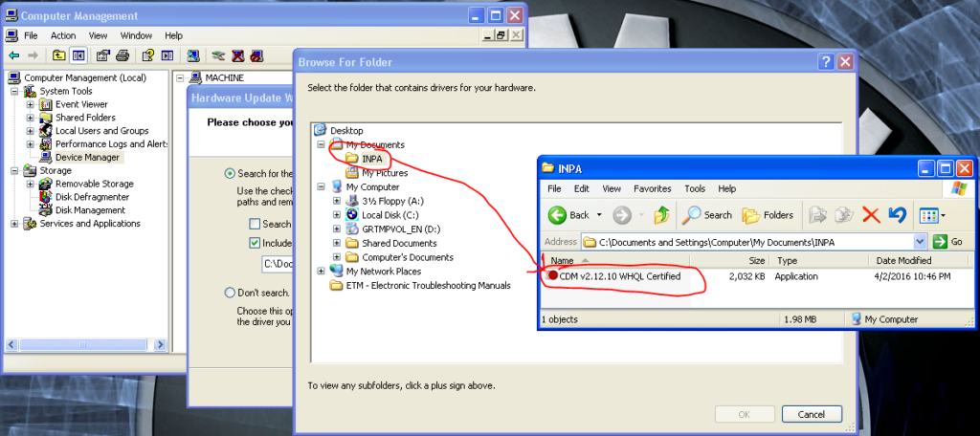Open Edit menu in INPA window

click(581, 188)
